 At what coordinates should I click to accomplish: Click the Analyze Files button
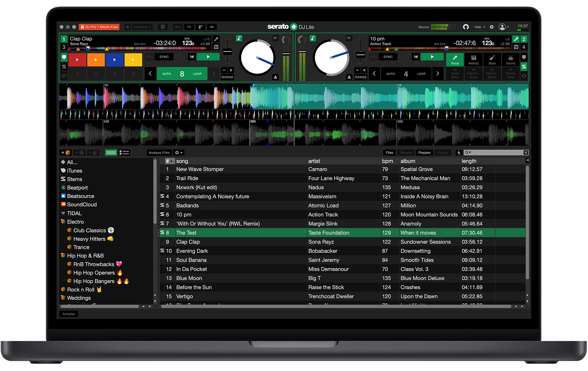[159, 152]
